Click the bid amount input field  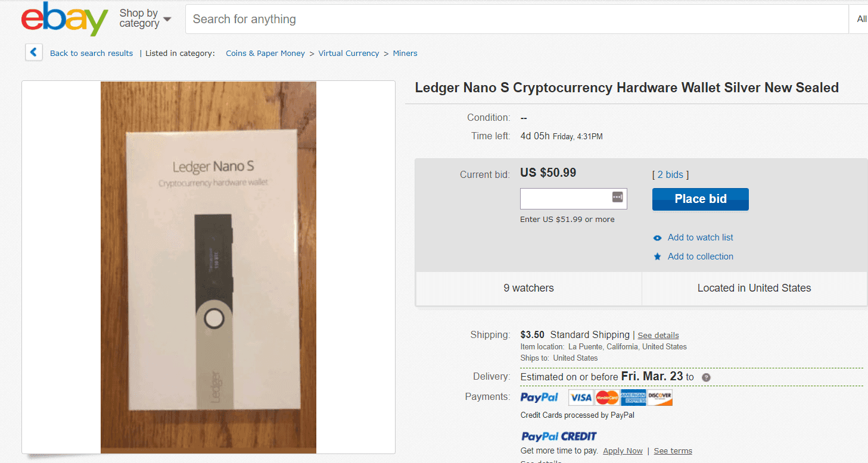coord(573,199)
